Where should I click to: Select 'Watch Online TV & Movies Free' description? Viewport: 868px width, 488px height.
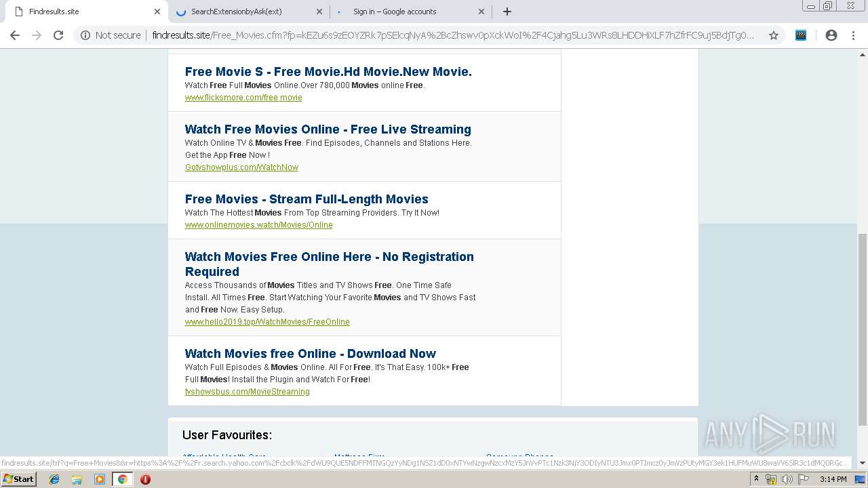tap(328, 149)
